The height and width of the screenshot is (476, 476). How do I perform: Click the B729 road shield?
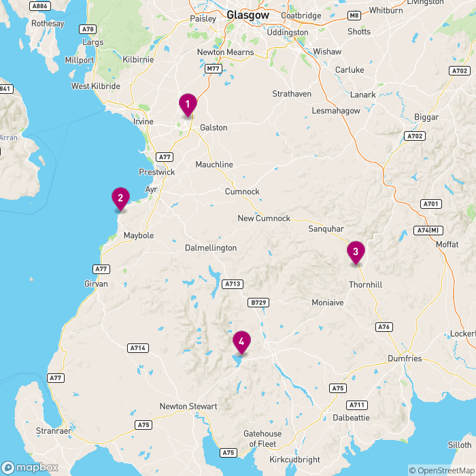258,303
